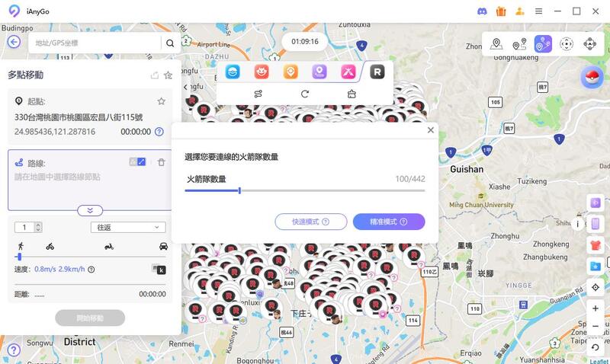This screenshot has height=364, width=610.
Task: Toggle the route line display switch
Action: click(137, 161)
